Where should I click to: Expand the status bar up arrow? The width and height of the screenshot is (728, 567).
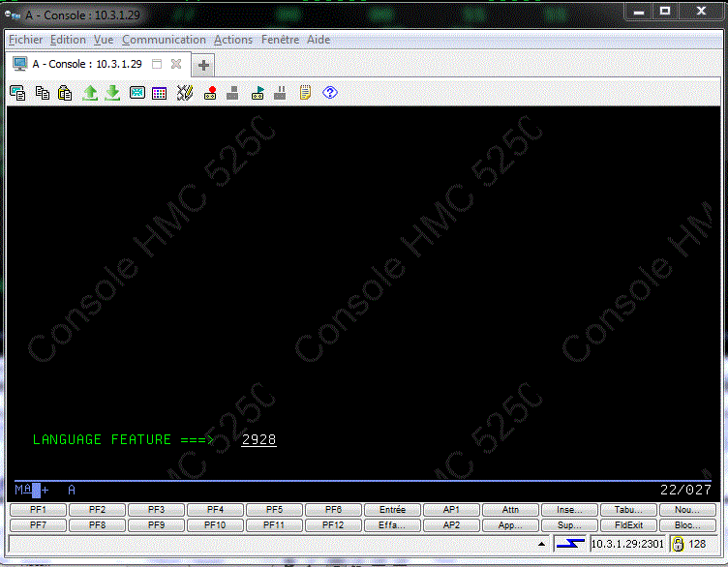click(541, 544)
